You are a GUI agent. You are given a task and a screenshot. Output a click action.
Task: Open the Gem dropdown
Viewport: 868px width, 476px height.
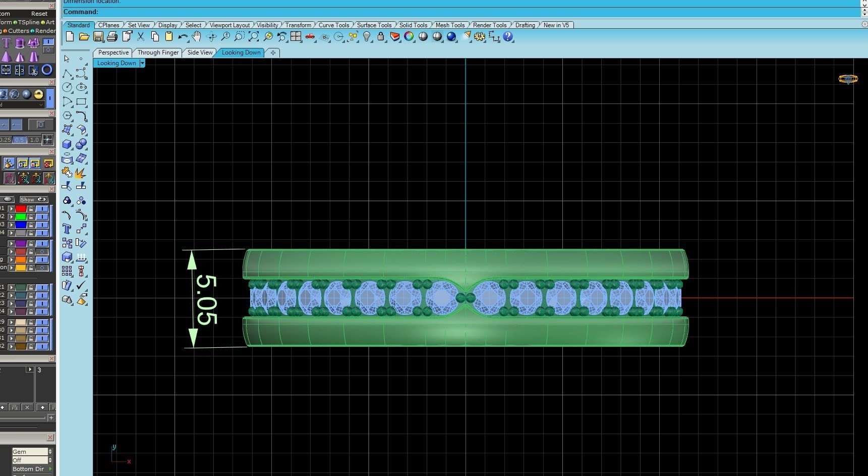point(32,452)
